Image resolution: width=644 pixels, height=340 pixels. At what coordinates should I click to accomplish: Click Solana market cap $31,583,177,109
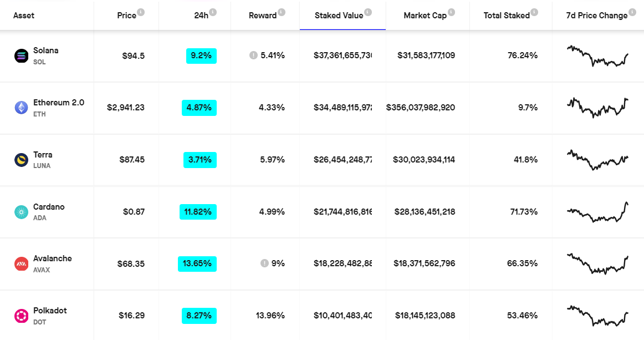[426, 55]
